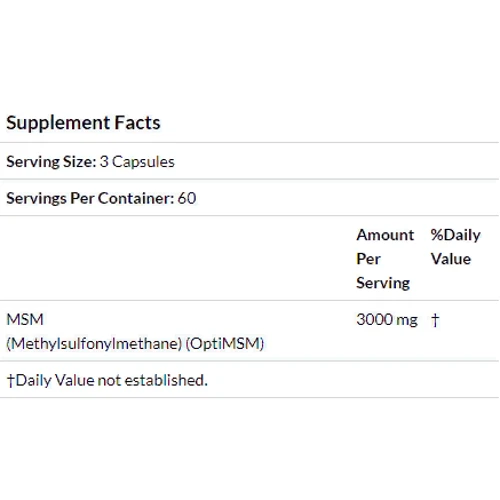Click the word Serving under Per

[383, 283]
